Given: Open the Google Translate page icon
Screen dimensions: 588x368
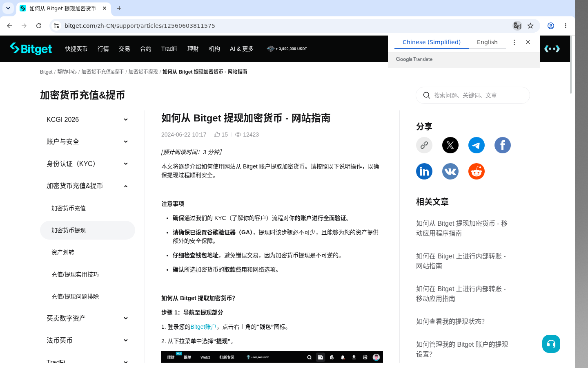Looking at the screenshot, I should 517,26.
